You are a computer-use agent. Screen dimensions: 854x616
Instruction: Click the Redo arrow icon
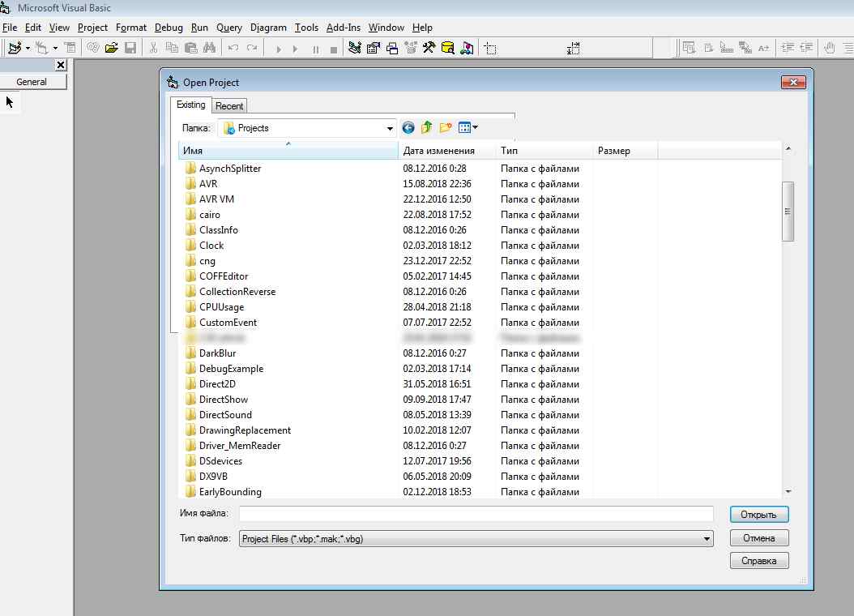(x=252, y=48)
